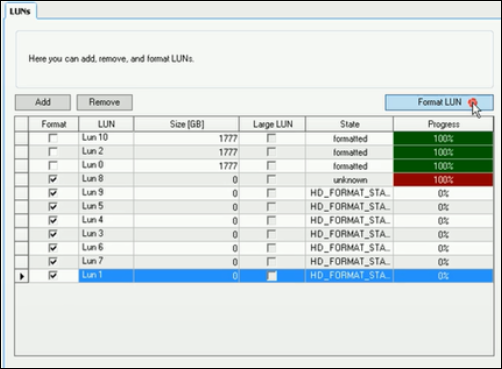The height and width of the screenshot is (369, 502).
Task: Select the LUNs tab
Action: click(20, 11)
